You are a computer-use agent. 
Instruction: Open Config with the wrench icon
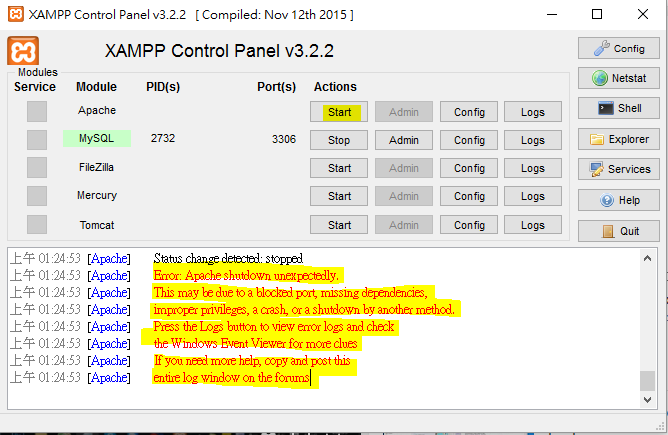[619, 49]
